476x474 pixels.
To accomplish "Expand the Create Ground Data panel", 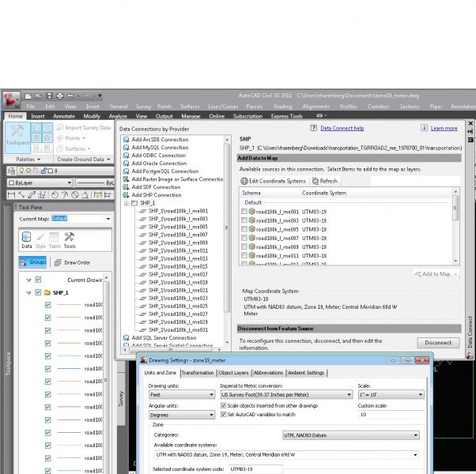I will 84,160.
